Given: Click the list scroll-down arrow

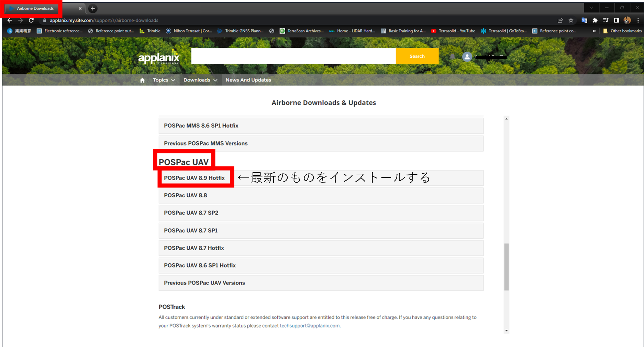Looking at the screenshot, I should (506, 330).
